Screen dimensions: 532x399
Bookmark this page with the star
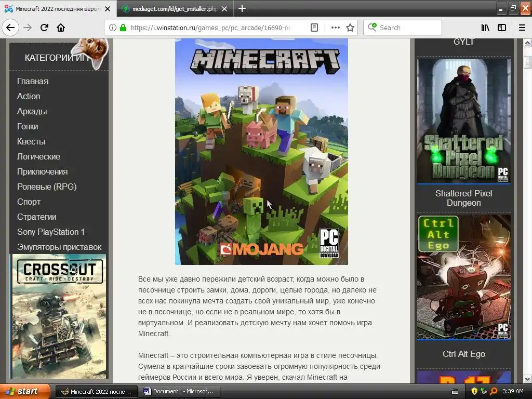tap(350, 28)
